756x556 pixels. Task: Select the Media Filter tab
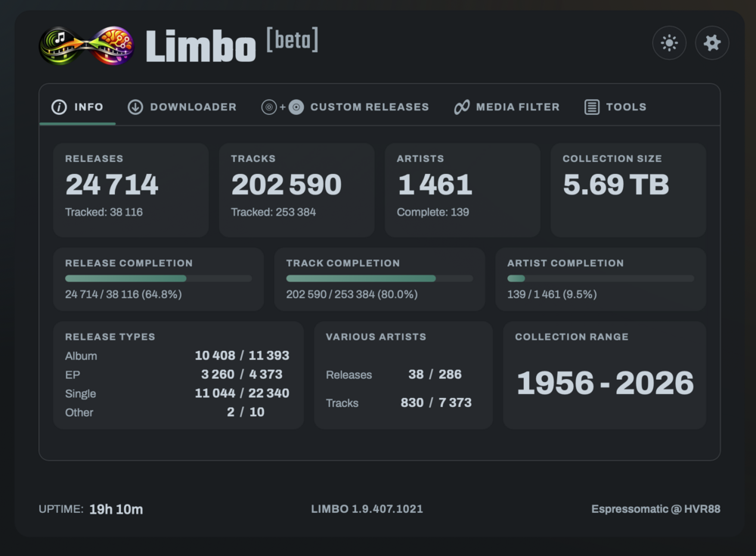pos(507,107)
